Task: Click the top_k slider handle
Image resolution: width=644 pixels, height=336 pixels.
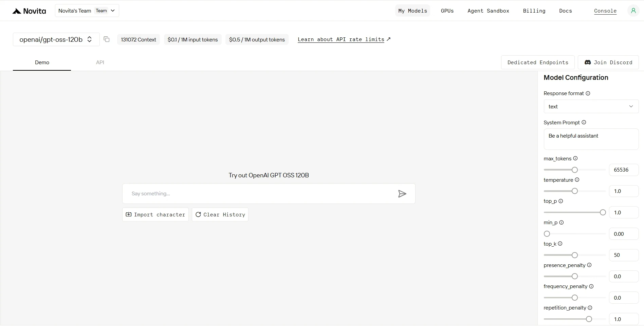Action: 575,255
